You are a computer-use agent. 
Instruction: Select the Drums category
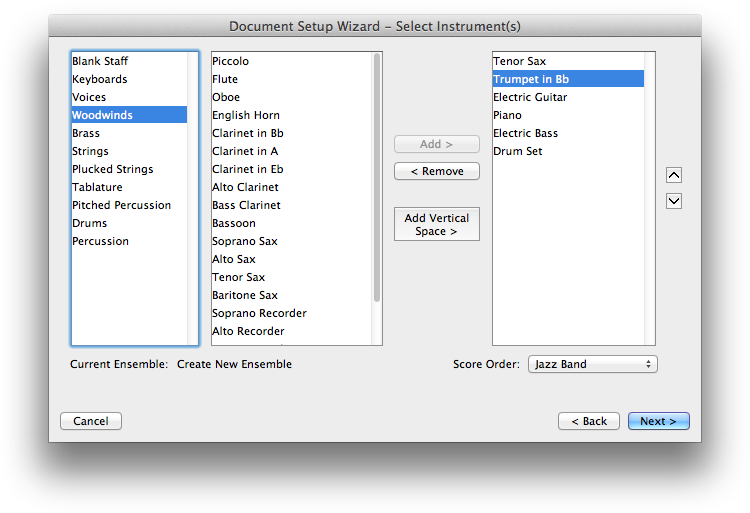pos(90,223)
